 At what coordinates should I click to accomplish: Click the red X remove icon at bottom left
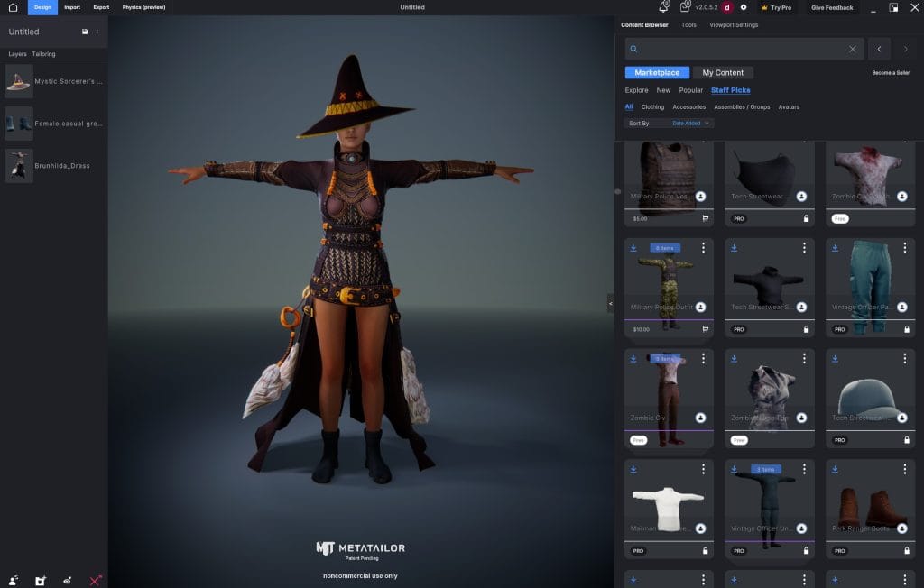pos(96,581)
